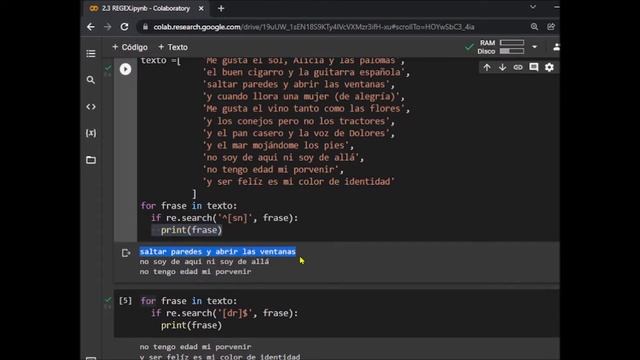Select the cell [5] execution indicator
The width and height of the screenshot is (640, 360).
click(125, 301)
